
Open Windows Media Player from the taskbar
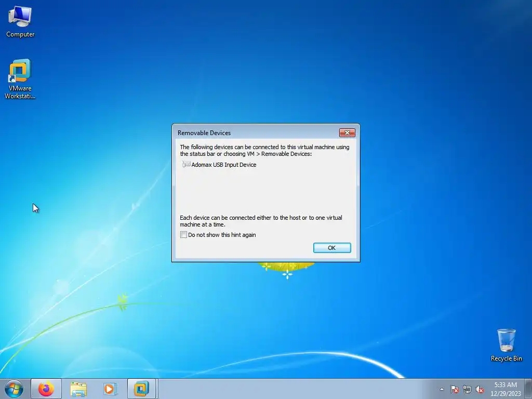point(110,389)
